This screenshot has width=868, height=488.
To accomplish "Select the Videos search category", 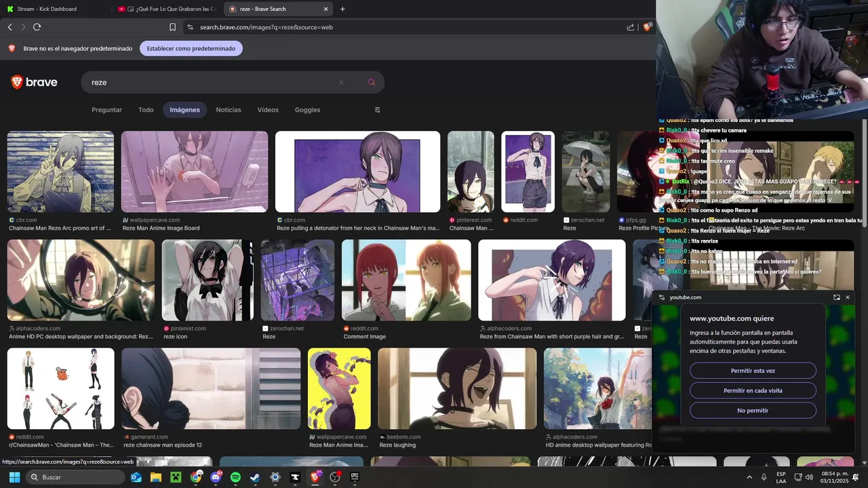I will (268, 110).
